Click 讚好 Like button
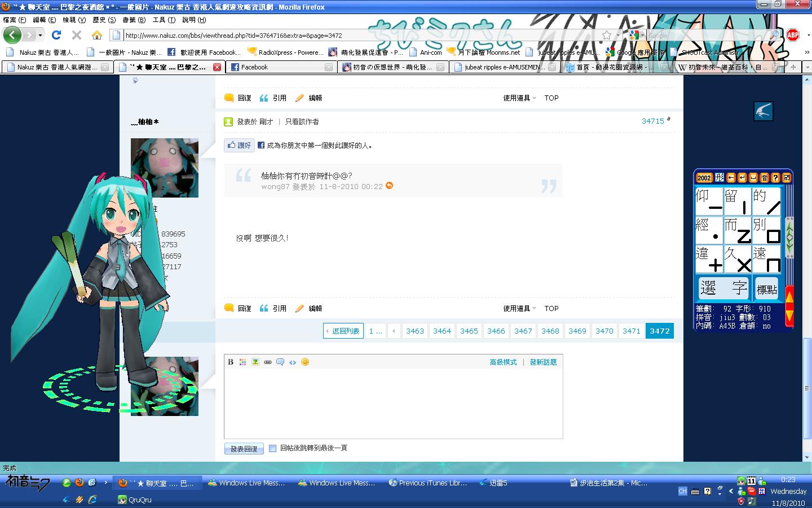This screenshot has width=812, height=508. (x=240, y=145)
